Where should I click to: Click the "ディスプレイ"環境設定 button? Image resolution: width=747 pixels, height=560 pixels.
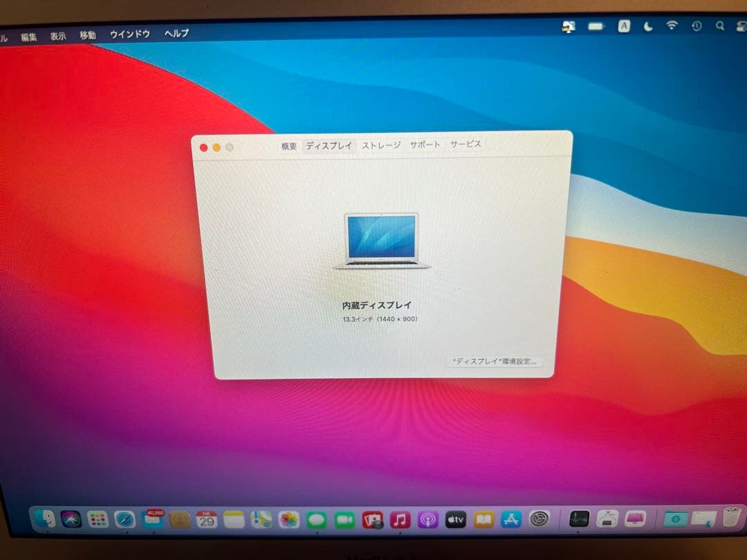click(x=495, y=362)
